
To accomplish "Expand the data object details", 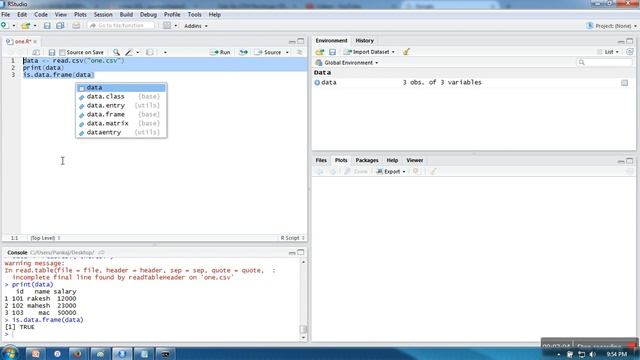I will 317,82.
